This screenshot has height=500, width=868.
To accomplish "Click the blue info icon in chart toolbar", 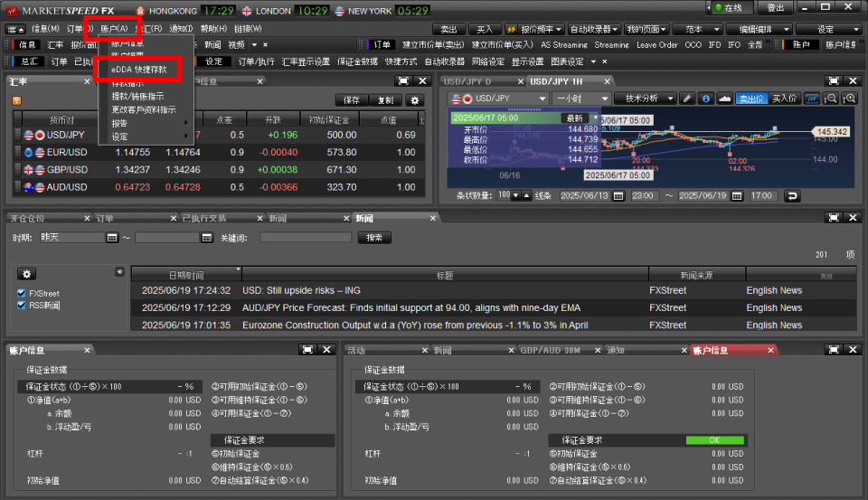I will coord(706,99).
